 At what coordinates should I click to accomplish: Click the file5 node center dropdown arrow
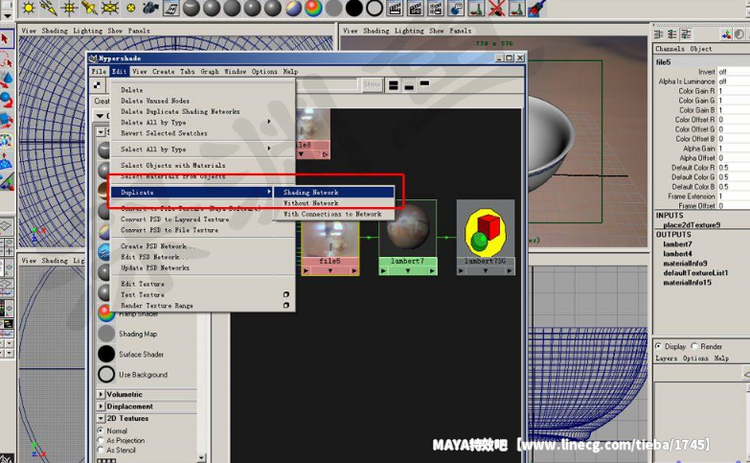pos(330,271)
